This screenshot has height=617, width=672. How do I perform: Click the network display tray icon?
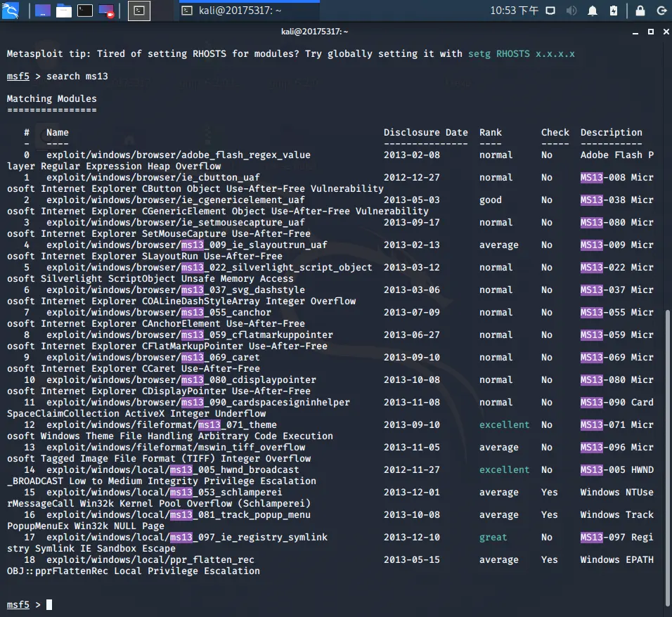point(550,11)
